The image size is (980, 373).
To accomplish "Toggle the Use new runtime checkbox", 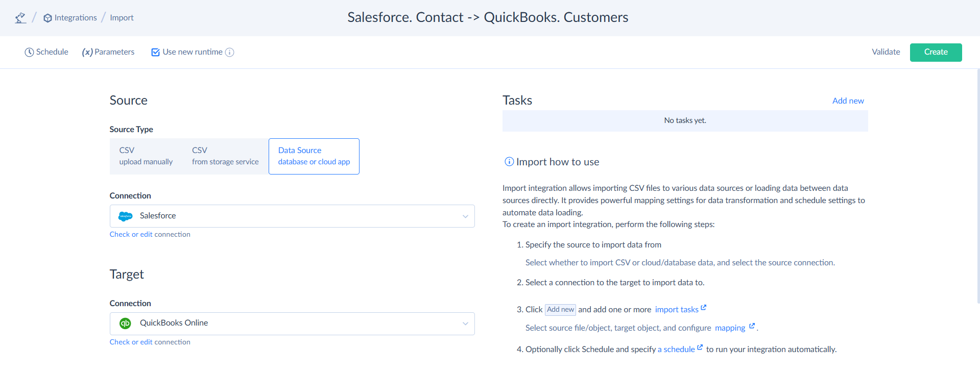I will coord(156,52).
